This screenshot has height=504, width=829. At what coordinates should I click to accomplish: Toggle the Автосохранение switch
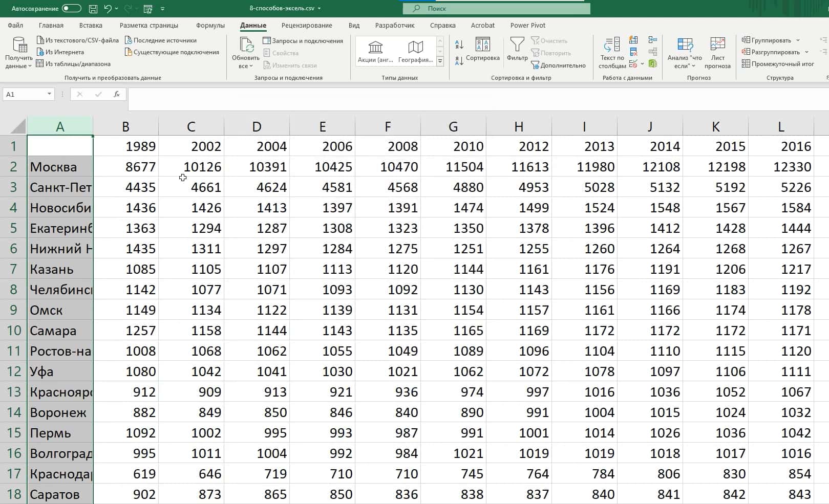click(71, 9)
